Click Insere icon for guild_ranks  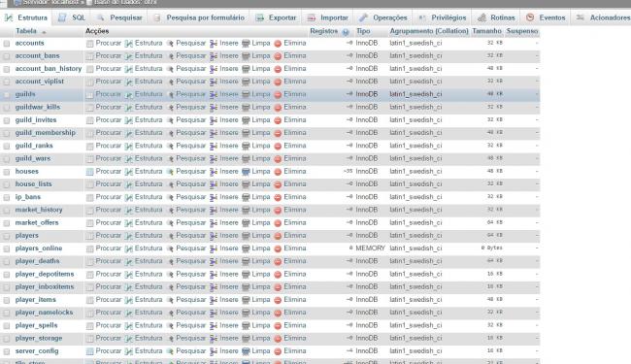click(x=214, y=147)
